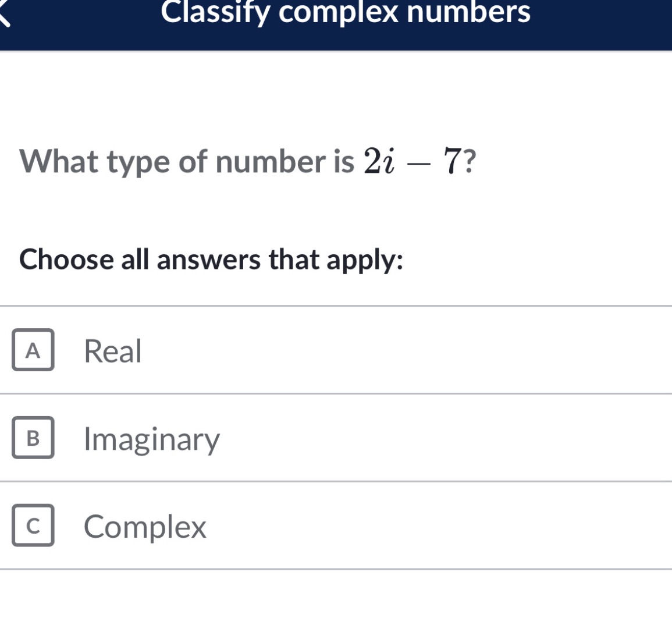Select checkbox A for the Real option

tap(32, 350)
